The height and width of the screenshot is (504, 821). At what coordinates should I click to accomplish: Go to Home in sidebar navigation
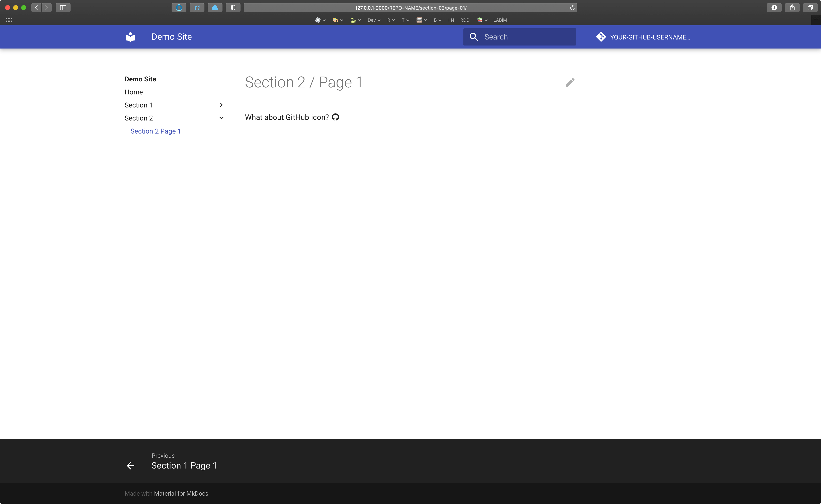[x=134, y=92]
